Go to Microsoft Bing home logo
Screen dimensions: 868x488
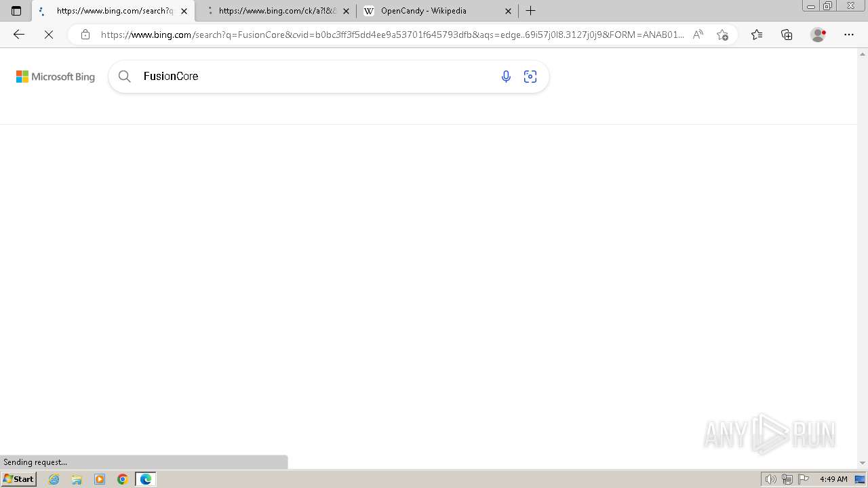[x=56, y=77]
